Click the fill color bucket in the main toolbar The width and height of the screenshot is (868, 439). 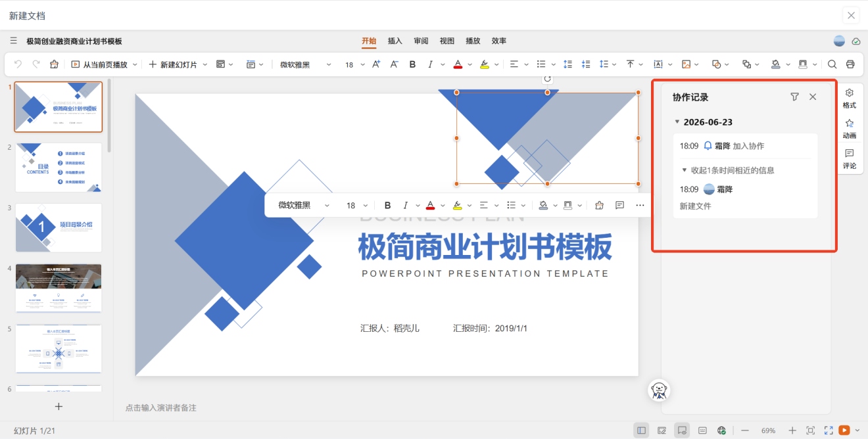pos(776,64)
